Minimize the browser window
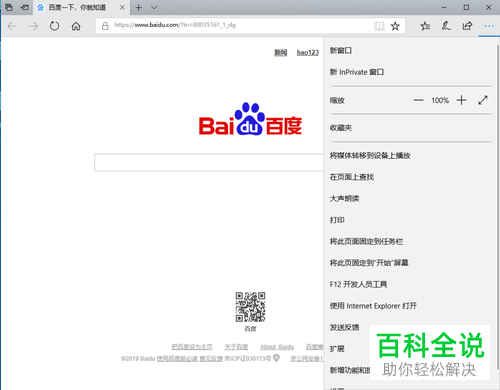Image resolution: width=500 pixels, height=390 pixels. tap(444, 7)
